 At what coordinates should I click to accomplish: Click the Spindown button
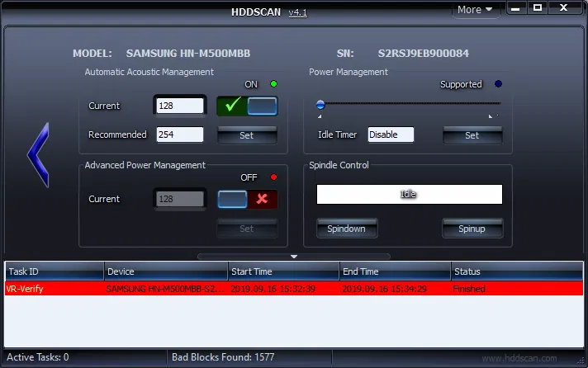(x=347, y=229)
